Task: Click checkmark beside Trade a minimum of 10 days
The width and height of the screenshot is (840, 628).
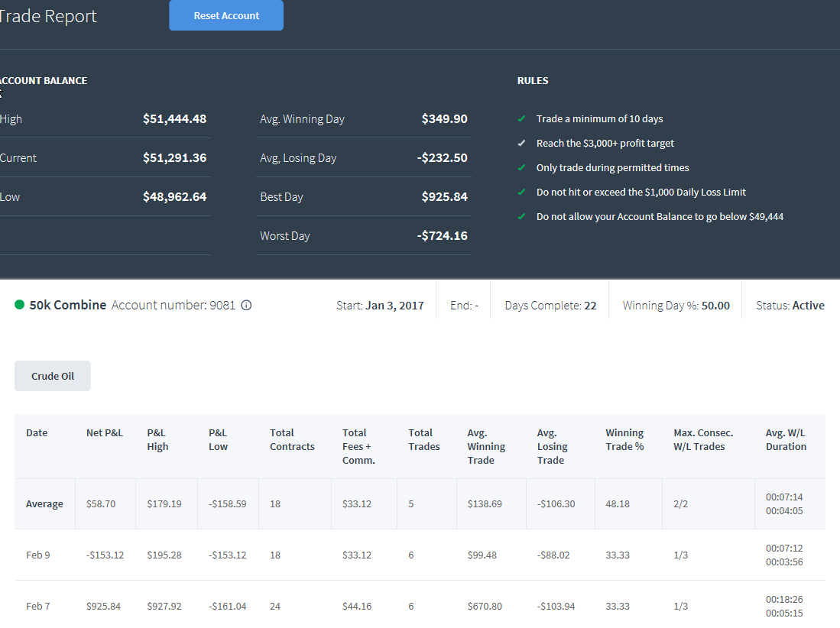Action: [521, 119]
